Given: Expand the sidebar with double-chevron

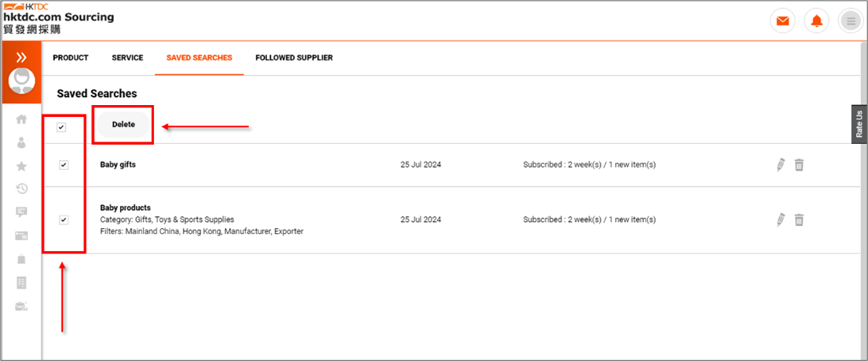Looking at the screenshot, I should click(21, 57).
